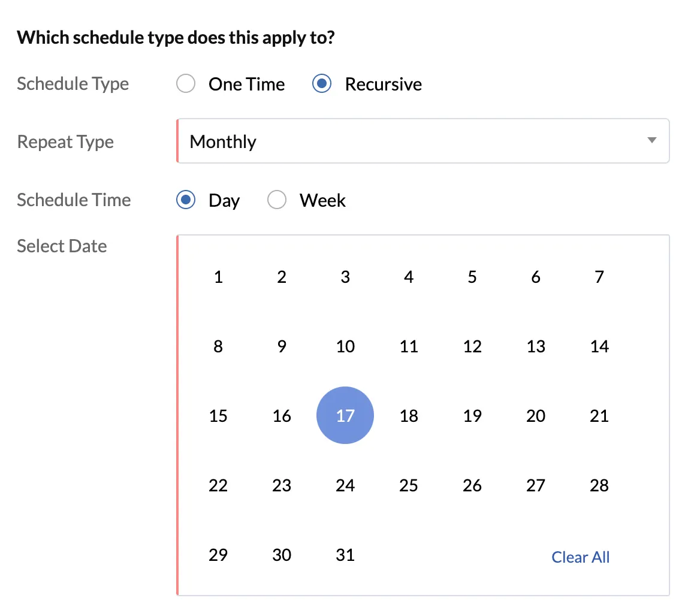Select date 28 in the date grid
The height and width of the screenshot is (616, 697).
pos(599,485)
